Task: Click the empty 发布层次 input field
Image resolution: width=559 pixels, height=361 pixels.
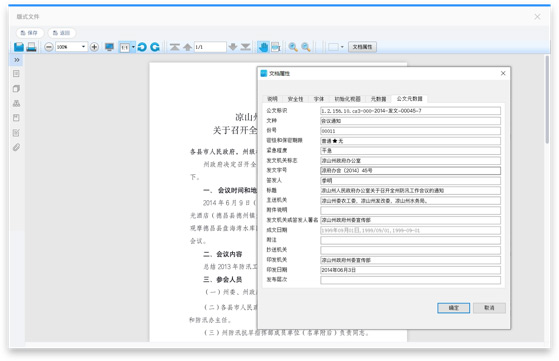Action: pyautogui.click(x=410, y=280)
